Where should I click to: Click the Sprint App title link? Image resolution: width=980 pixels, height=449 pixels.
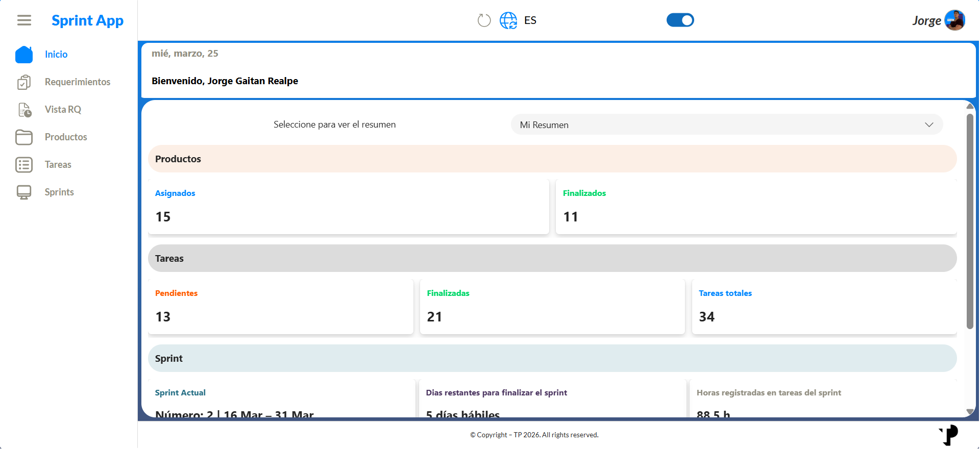coord(87,20)
